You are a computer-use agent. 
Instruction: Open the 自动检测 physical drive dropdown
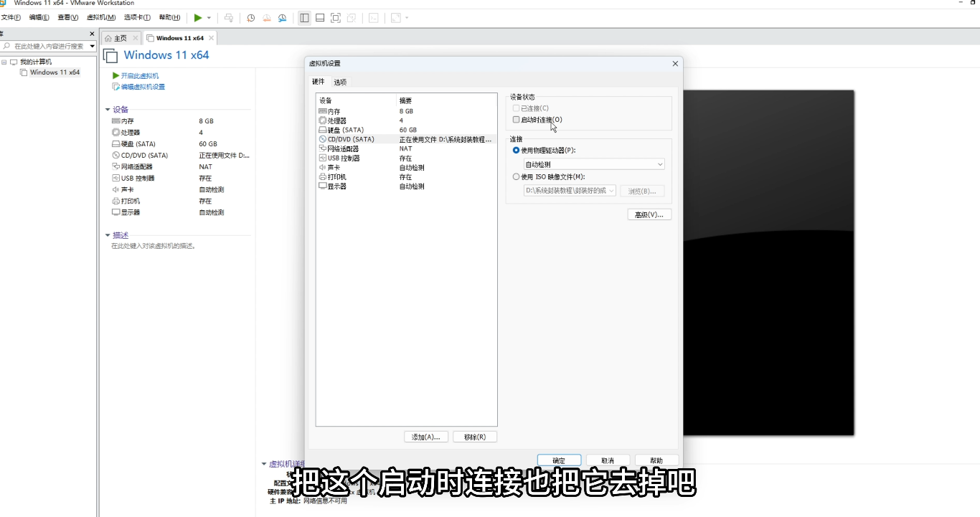click(594, 164)
